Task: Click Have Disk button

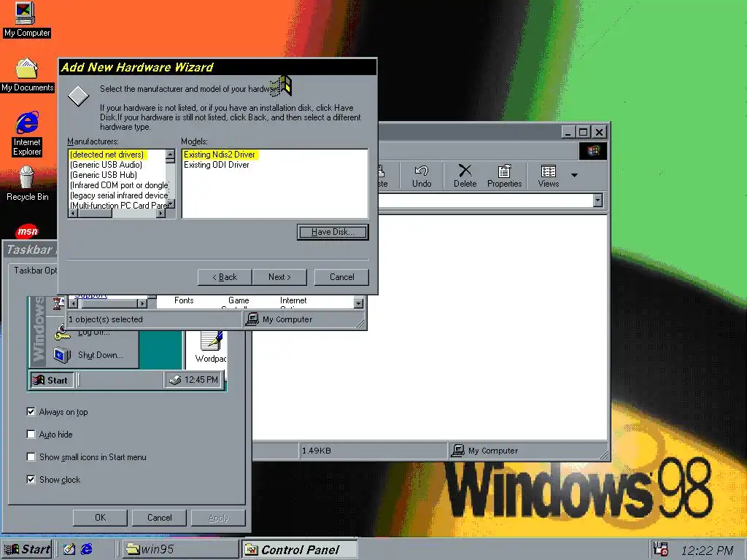Action: (333, 232)
